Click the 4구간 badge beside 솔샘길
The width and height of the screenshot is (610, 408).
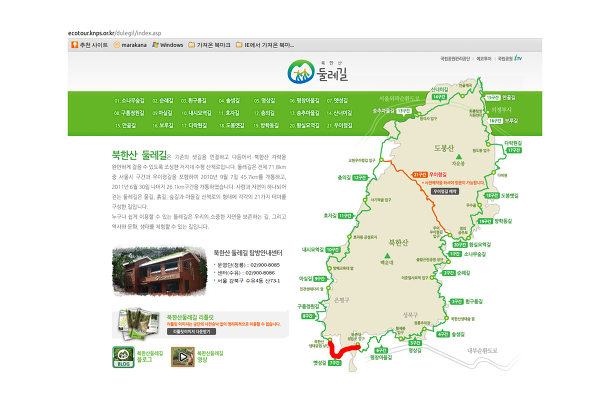(443, 334)
